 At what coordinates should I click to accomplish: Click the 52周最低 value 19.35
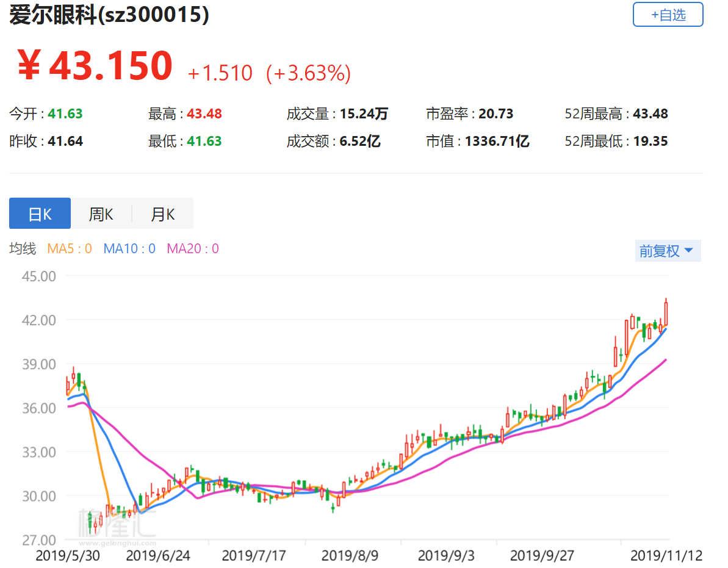tap(651, 141)
